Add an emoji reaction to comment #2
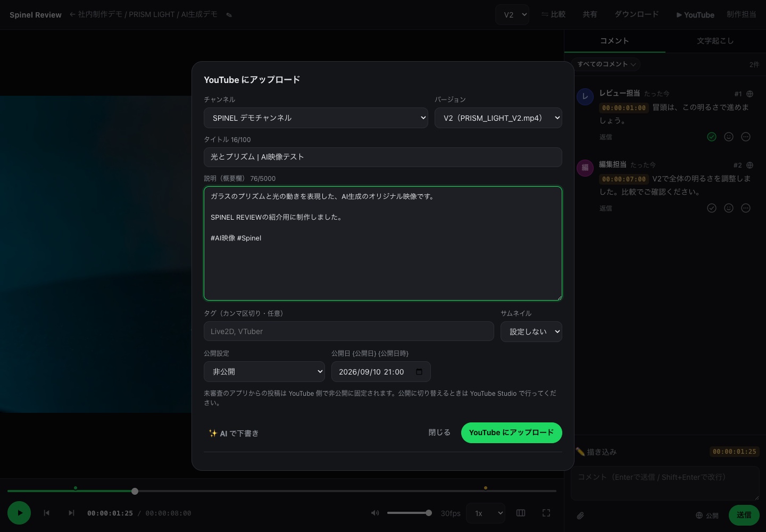766x532 pixels. pyautogui.click(x=729, y=208)
